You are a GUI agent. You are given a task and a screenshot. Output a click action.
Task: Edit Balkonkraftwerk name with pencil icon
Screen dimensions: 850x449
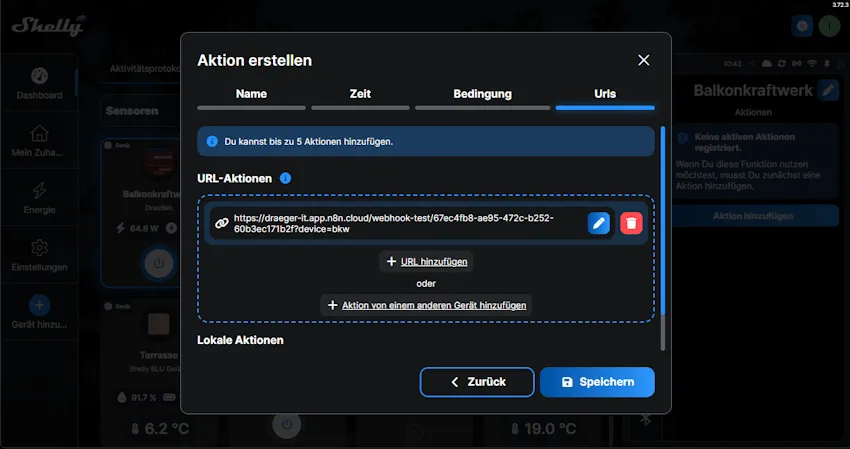click(828, 90)
